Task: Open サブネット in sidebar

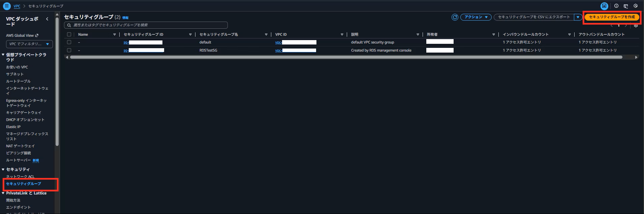Action: [15, 74]
